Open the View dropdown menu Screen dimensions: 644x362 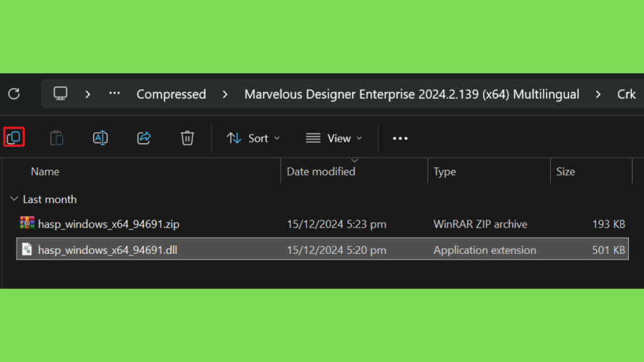tap(335, 138)
